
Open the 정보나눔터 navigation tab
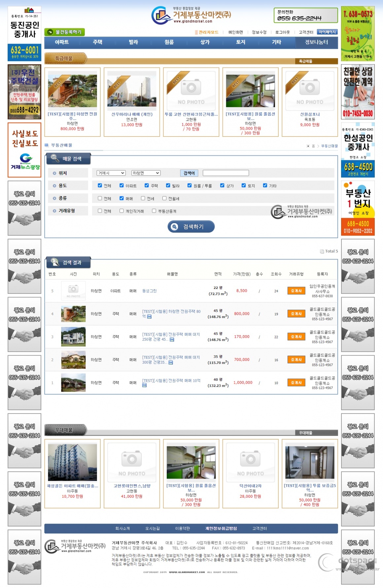point(316,42)
